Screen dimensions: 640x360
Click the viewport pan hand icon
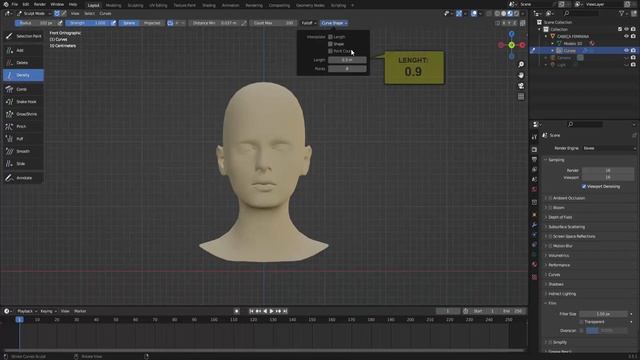pos(521,76)
